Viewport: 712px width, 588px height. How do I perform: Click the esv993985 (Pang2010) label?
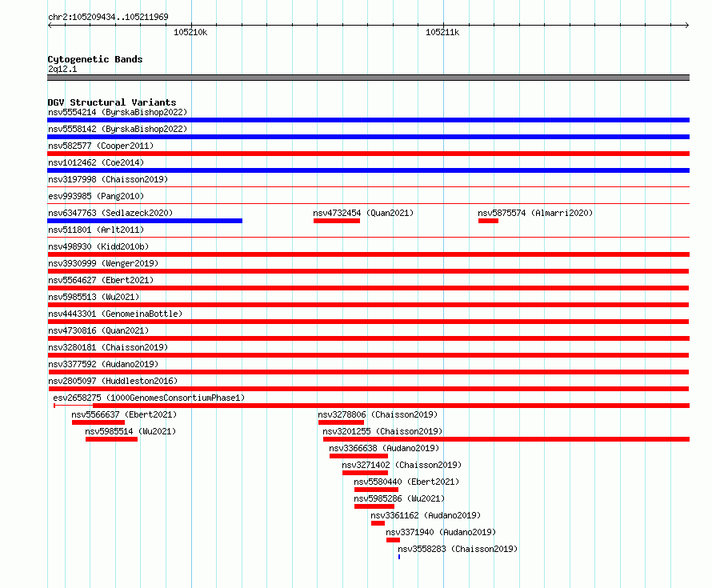(x=96, y=196)
